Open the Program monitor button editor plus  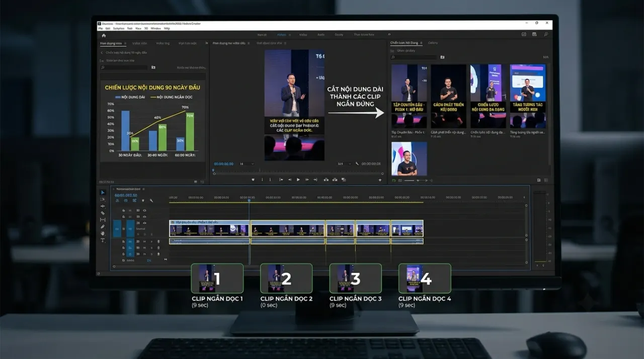click(x=380, y=179)
